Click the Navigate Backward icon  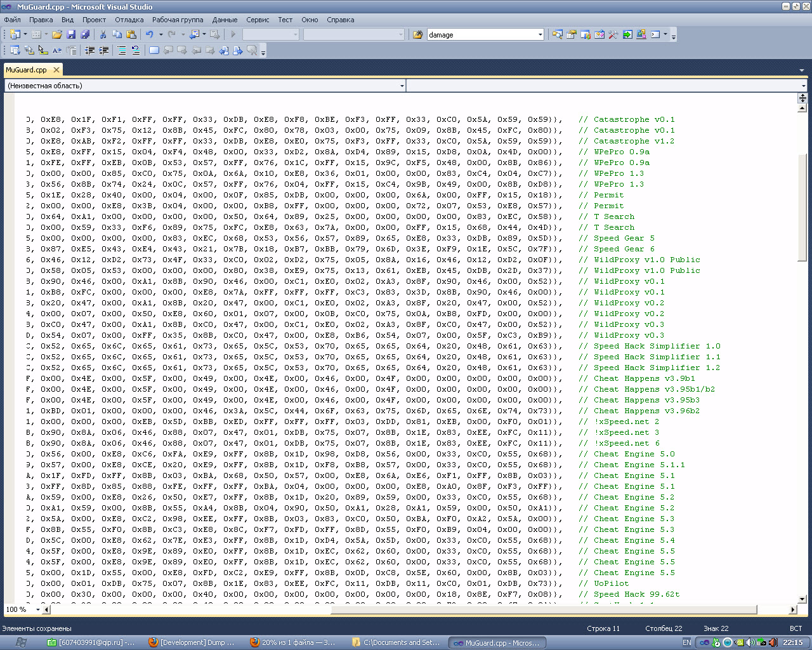[x=195, y=34]
